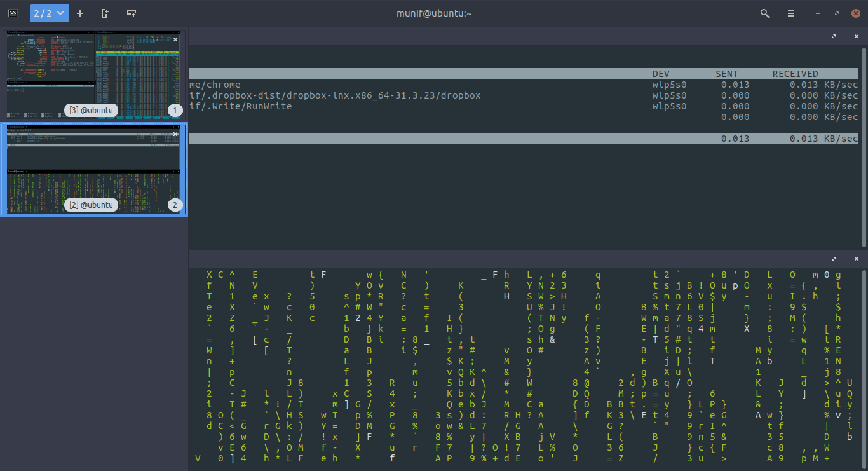This screenshot has height=471, width=868.
Task: Click the number badge 1 on the first thumbnail
Action: (x=175, y=109)
